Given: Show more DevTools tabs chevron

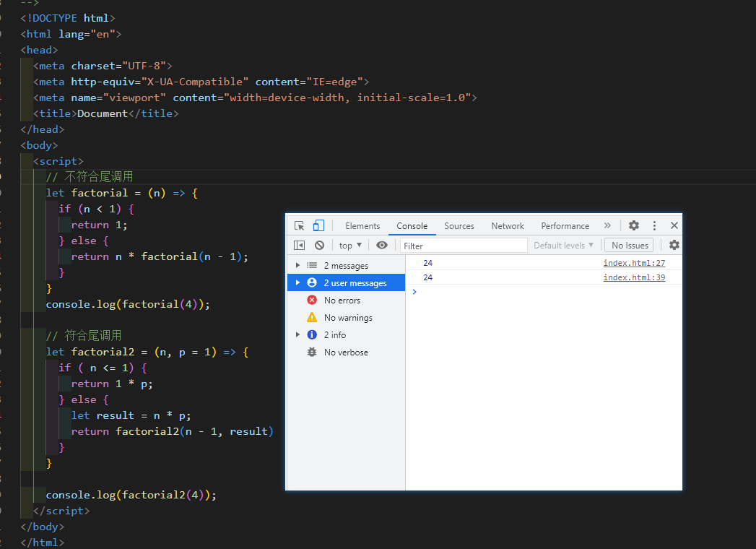Looking at the screenshot, I should (607, 225).
